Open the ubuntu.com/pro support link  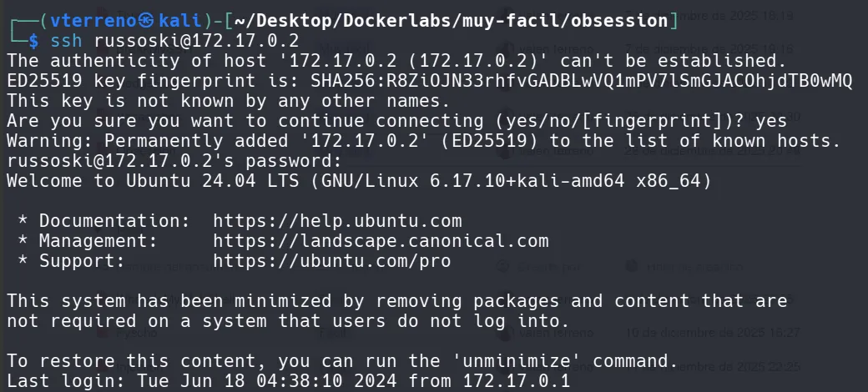coord(331,261)
